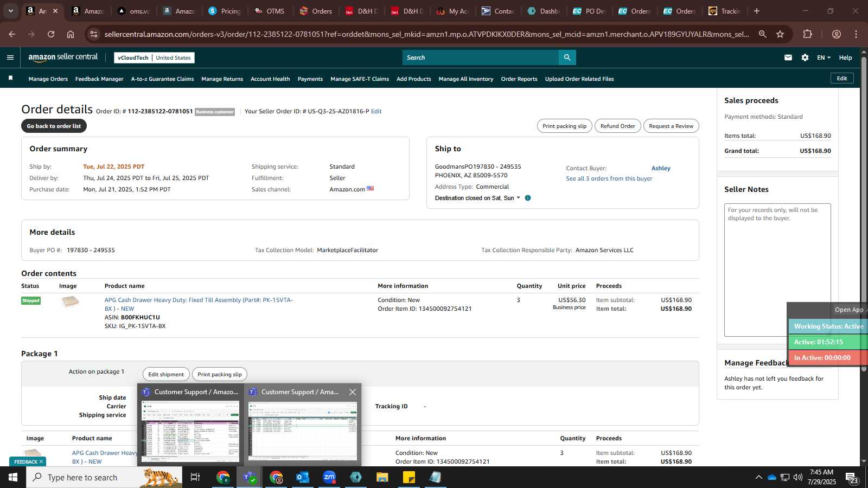This screenshot has width=868, height=488.
Task: Open APG Cash Drawer product link
Action: point(199,304)
